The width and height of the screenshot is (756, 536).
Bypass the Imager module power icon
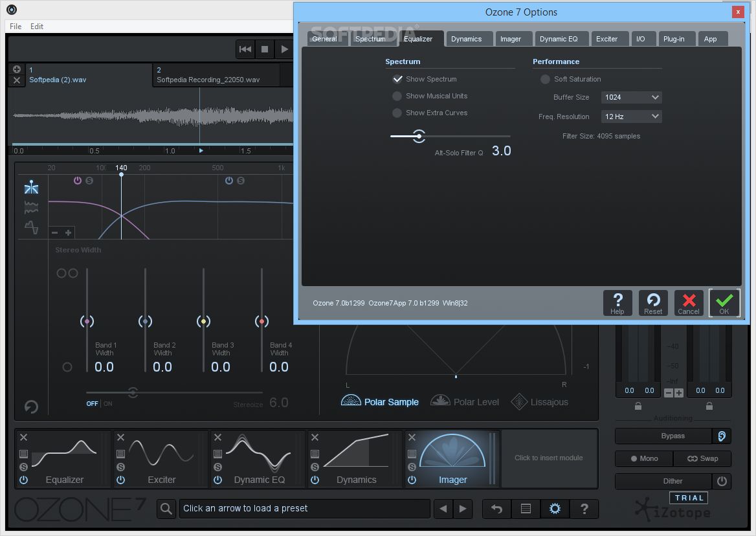click(412, 480)
